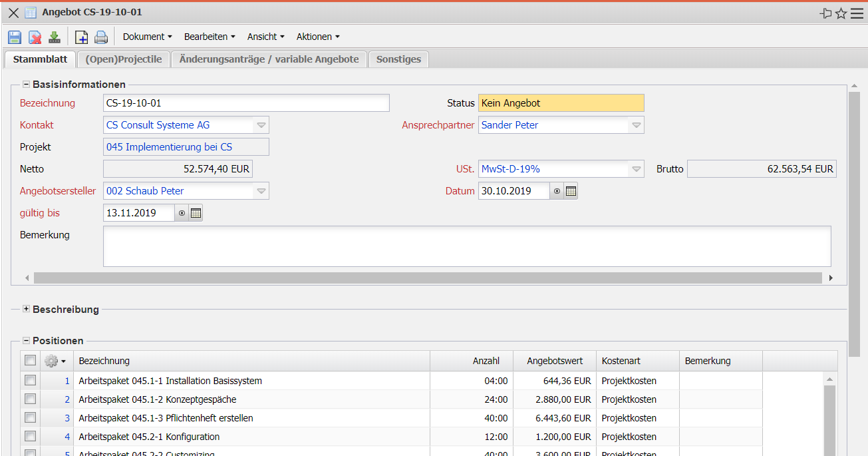The image size is (868, 456).
Task: Expand the Beschreibung section
Action: [x=27, y=310]
